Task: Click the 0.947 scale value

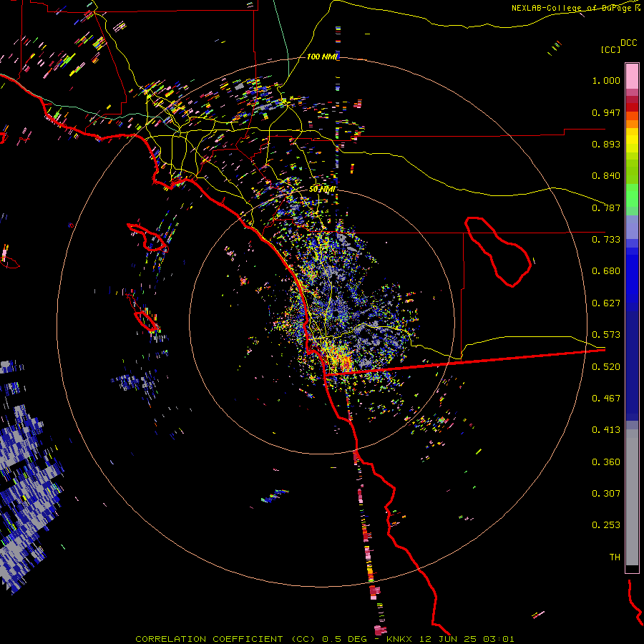Action: pos(606,112)
